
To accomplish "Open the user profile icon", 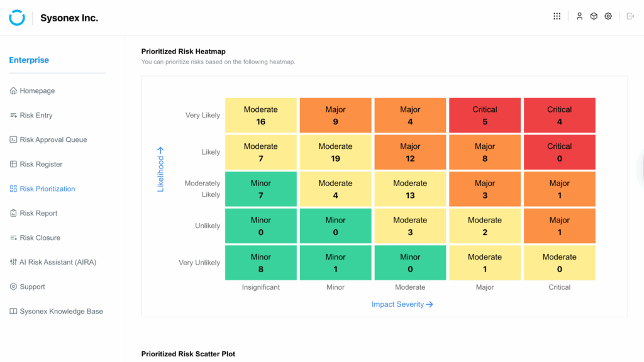I will [x=579, y=16].
